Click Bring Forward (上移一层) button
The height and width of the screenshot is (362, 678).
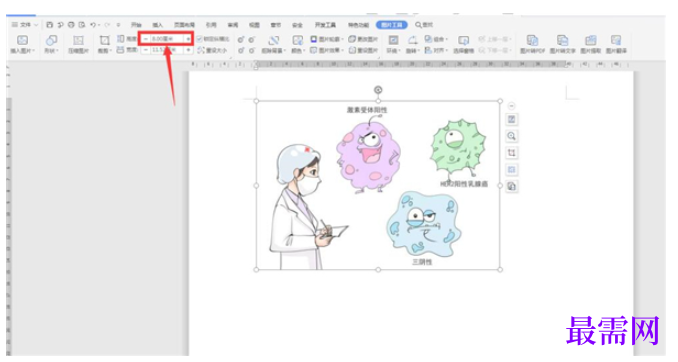coord(495,39)
